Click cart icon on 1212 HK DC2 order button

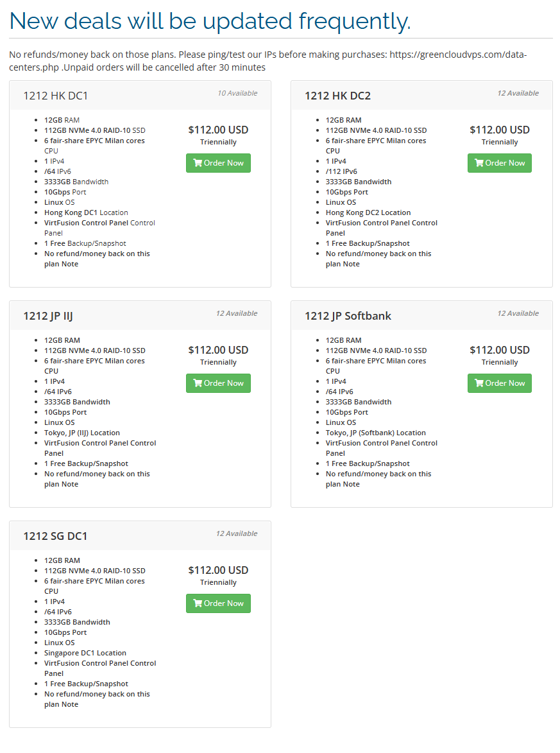pyautogui.click(x=479, y=163)
